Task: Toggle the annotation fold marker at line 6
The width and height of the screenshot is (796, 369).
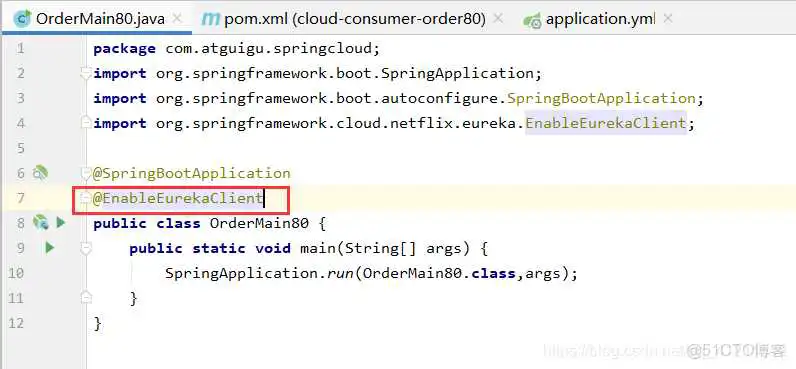Action: [86, 174]
